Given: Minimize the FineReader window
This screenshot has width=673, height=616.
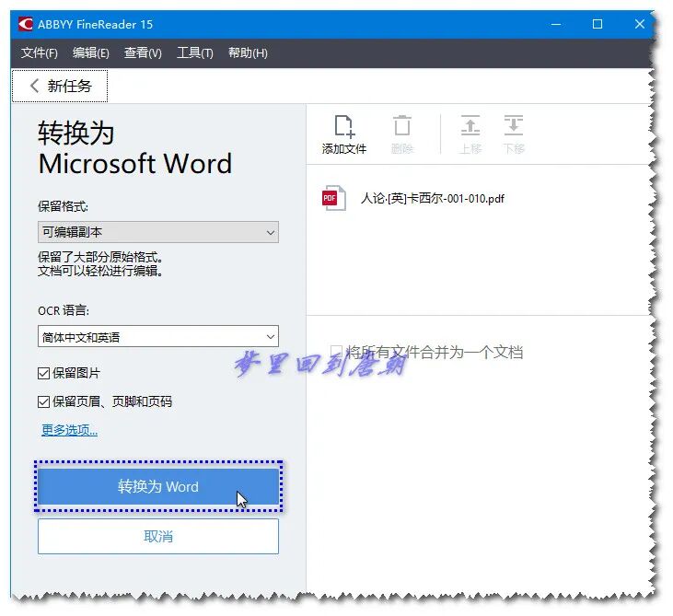Looking at the screenshot, I should pos(556,25).
